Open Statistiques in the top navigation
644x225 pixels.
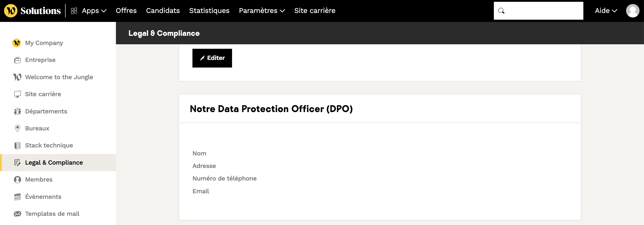pyautogui.click(x=209, y=11)
